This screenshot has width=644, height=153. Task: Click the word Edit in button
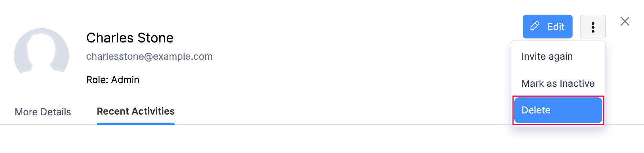556,27
